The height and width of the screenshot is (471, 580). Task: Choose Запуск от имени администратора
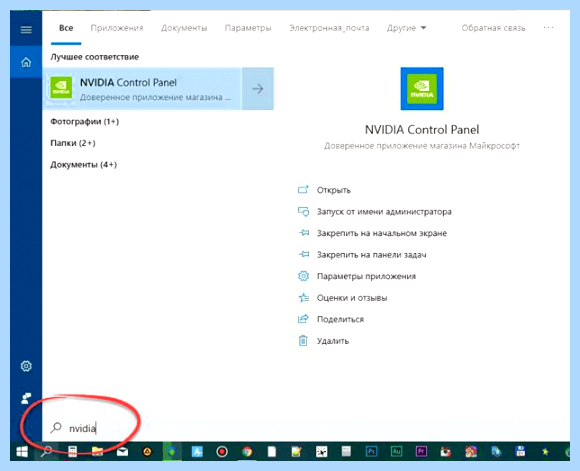click(x=384, y=212)
